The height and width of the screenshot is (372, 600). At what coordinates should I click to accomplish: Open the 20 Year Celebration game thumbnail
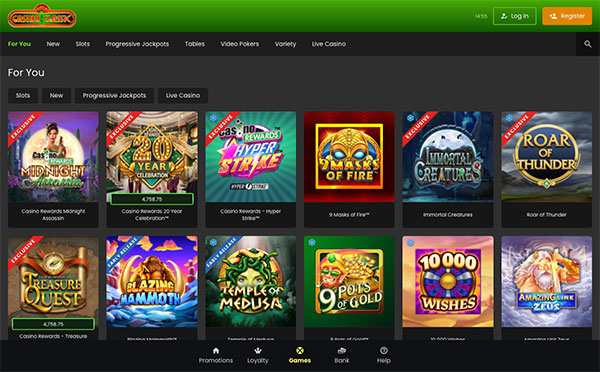click(x=152, y=157)
